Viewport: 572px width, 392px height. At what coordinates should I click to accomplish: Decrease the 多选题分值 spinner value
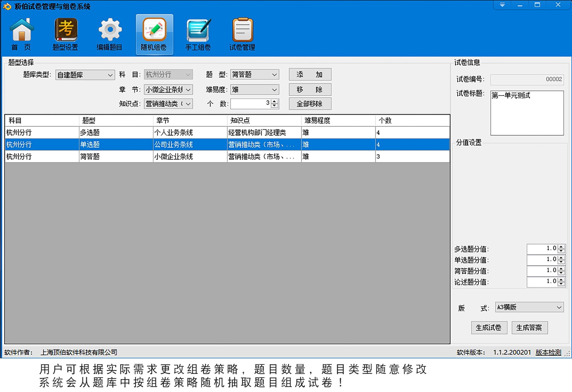coord(561,251)
